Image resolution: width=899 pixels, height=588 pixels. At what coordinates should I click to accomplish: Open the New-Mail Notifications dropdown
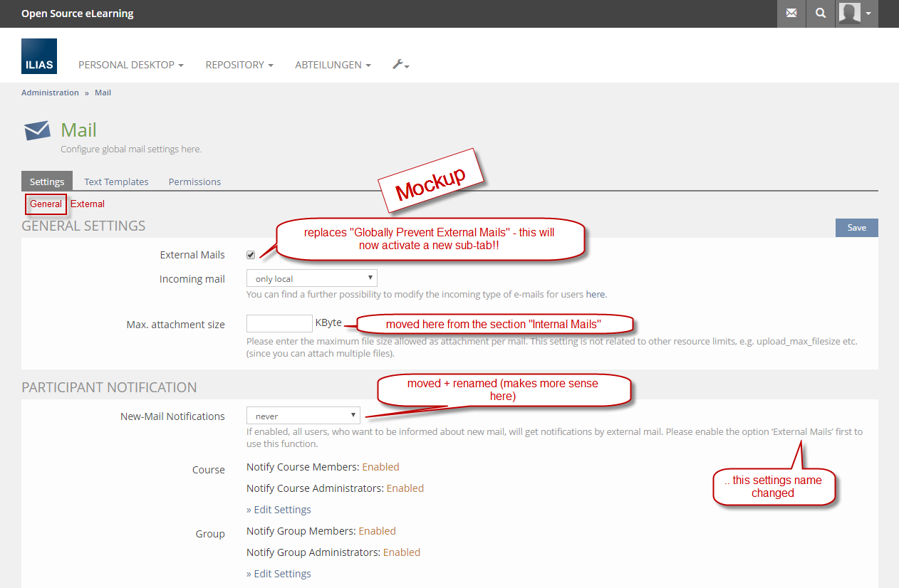[x=303, y=416]
